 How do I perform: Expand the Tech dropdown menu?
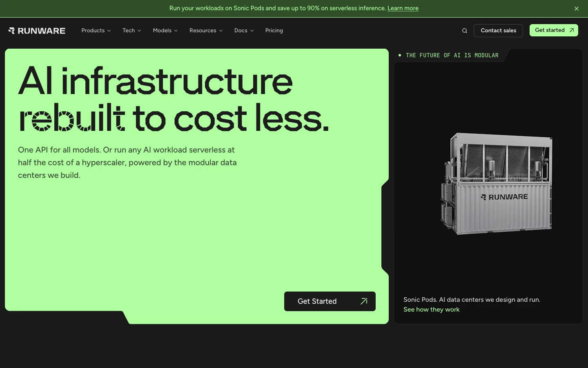tap(131, 31)
